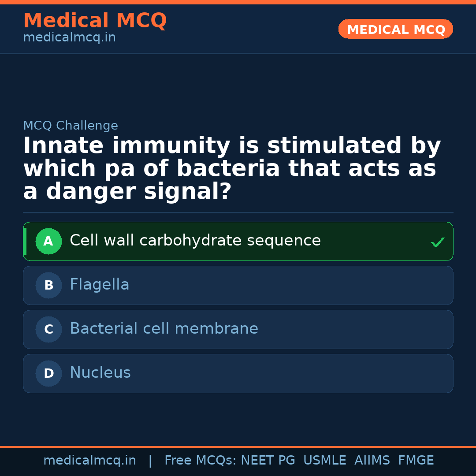Screen dimensions: 476x476
Task: Click the orange MEDICAL MCQ badge
Action: (395, 30)
